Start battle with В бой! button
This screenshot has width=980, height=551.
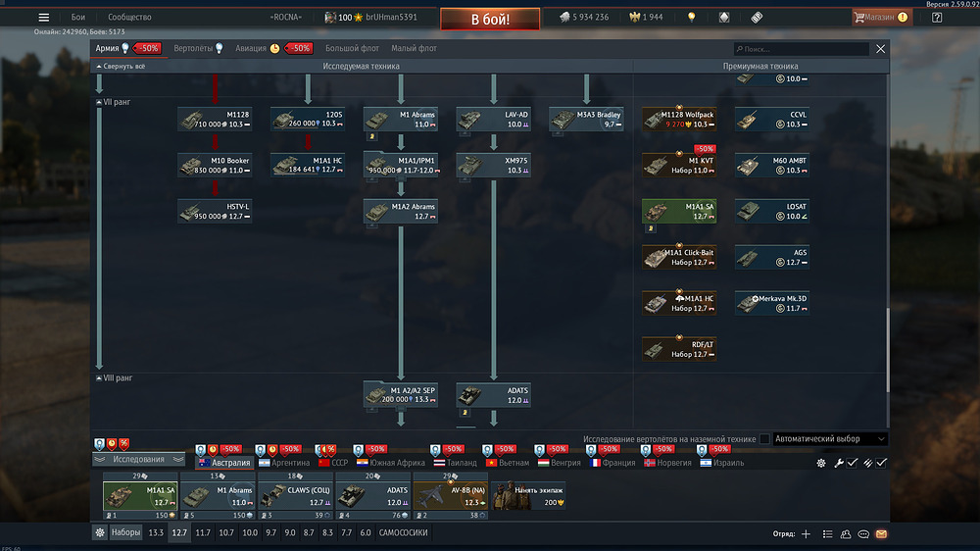pyautogui.click(x=490, y=20)
